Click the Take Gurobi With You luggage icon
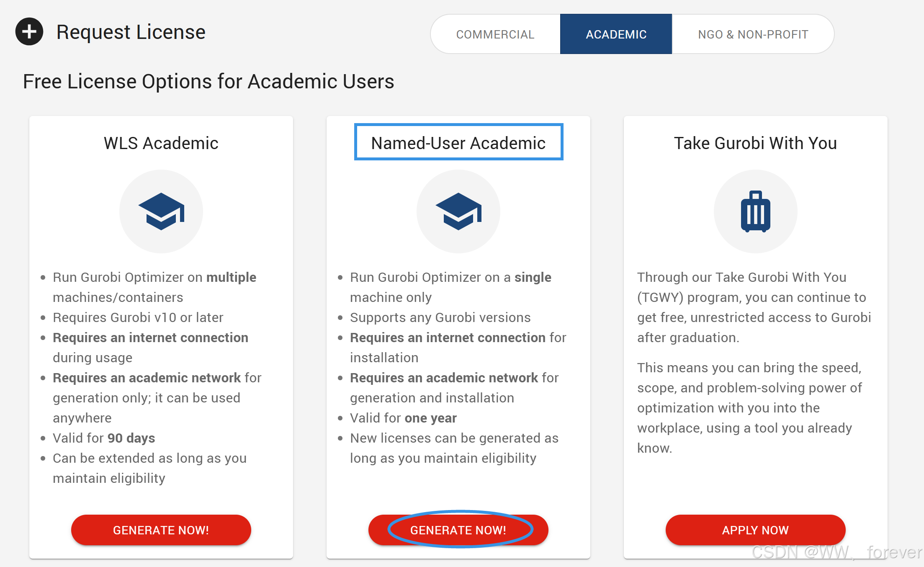The image size is (924, 567). [x=756, y=211]
